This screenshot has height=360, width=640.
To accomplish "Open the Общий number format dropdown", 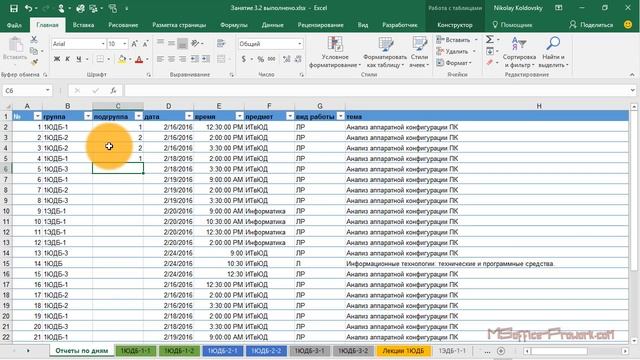I will [300, 44].
